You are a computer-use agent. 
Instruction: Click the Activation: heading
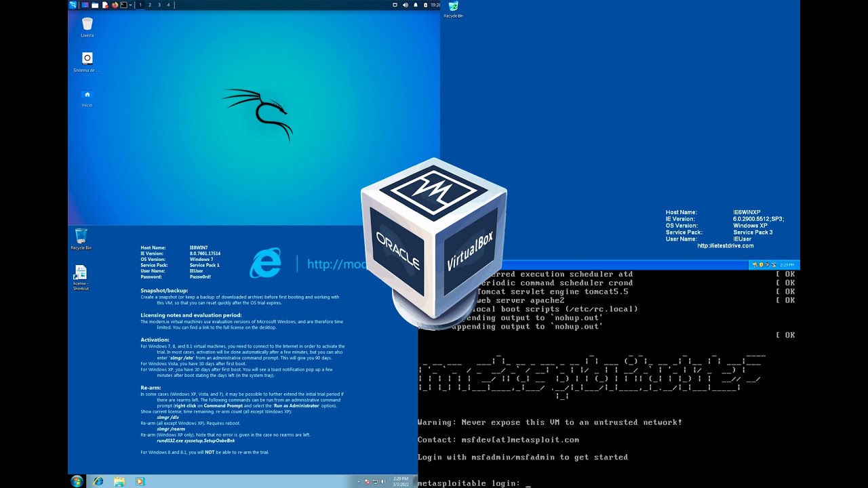point(155,340)
